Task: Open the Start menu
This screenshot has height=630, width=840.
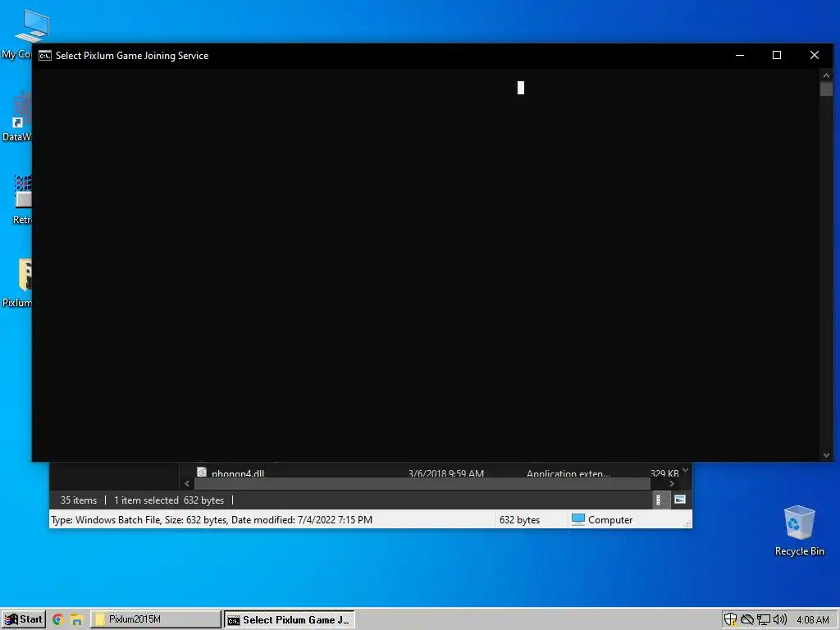Action: 23,619
